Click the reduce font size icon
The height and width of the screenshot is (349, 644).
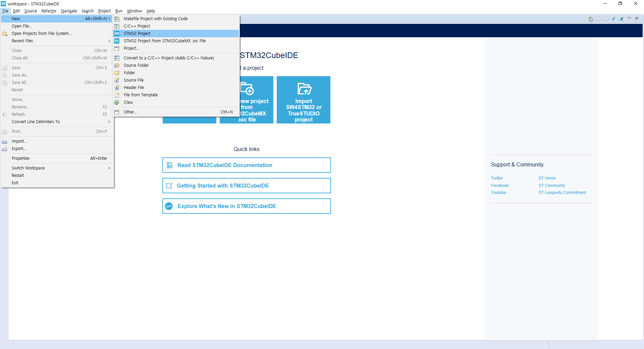tap(613, 19)
